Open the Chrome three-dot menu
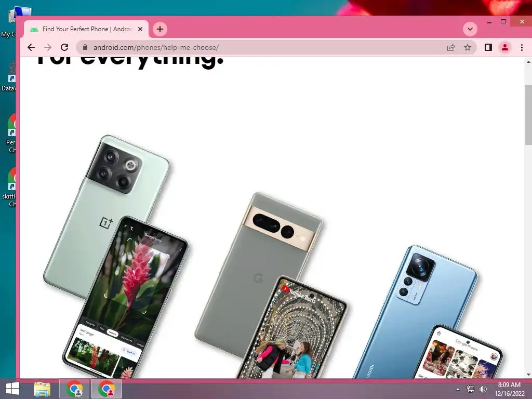 tap(522, 47)
